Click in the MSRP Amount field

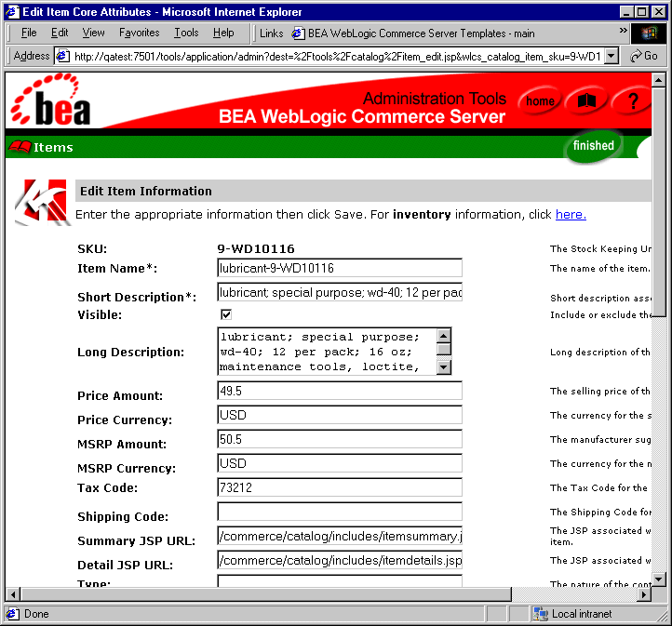[340, 439]
